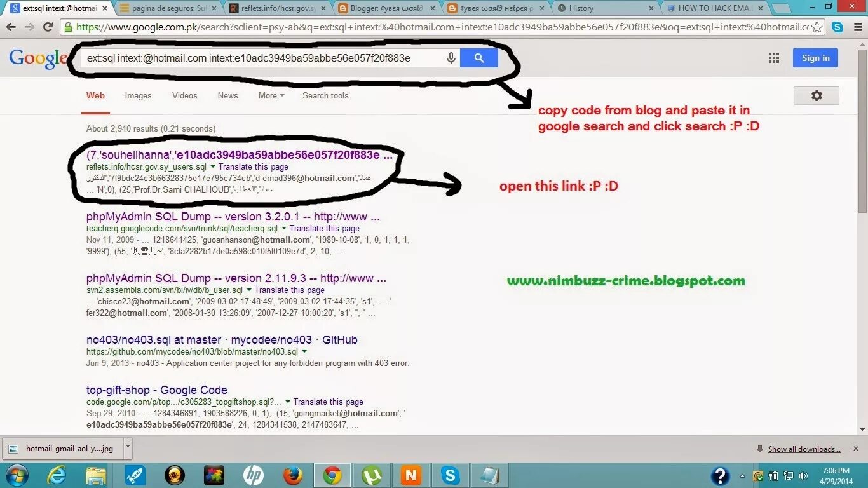Open the souheilhanna result title link

[x=238, y=155]
